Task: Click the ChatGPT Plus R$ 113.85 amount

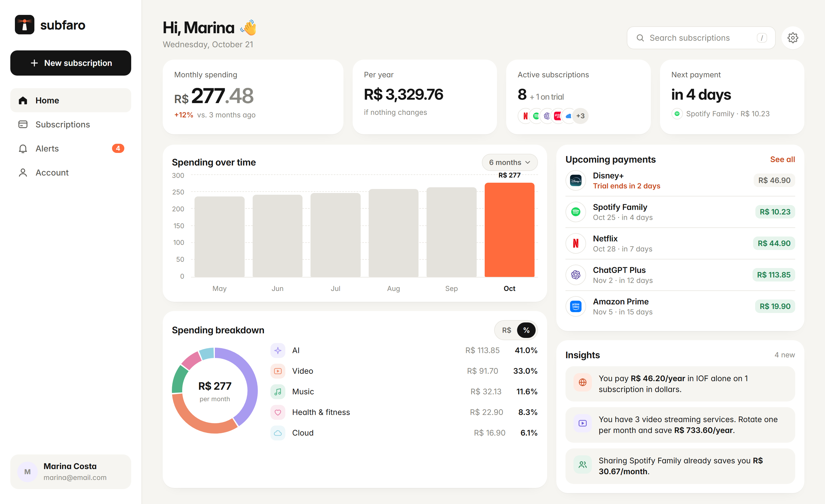Action: [773, 275]
